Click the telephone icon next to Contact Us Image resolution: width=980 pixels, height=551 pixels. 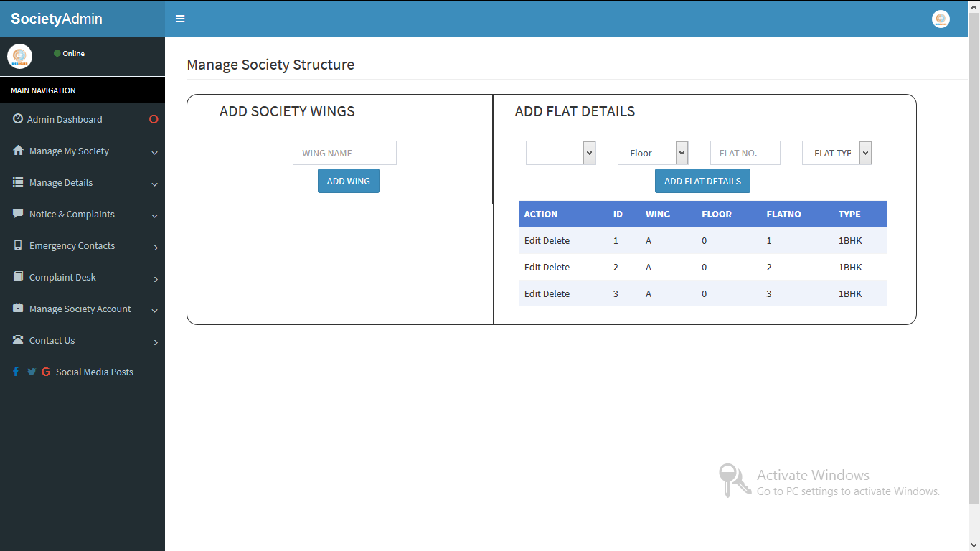[16, 340]
